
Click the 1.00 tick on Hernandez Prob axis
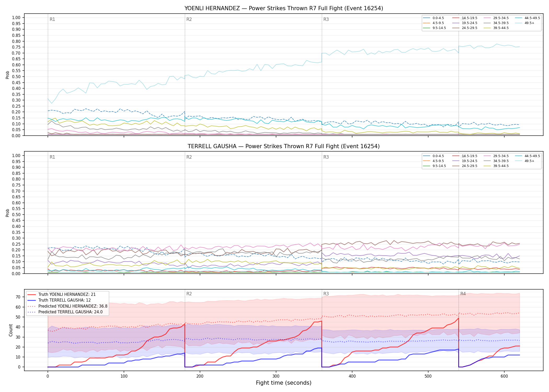pyautogui.click(x=16, y=18)
